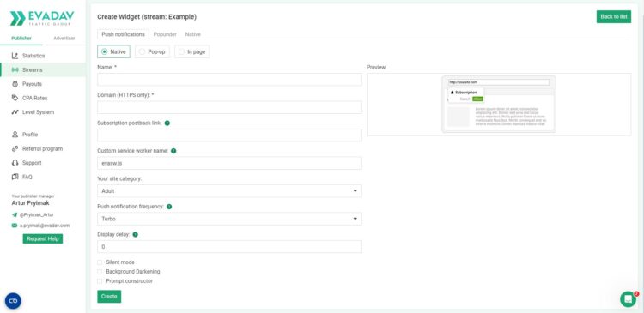Click the Referral program link icon
Viewport: 644px width, 313px height.
tap(15, 148)
